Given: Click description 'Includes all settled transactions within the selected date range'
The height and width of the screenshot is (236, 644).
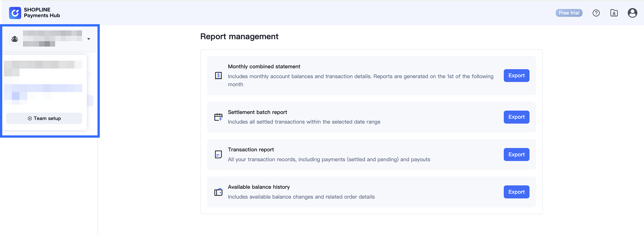Looking at the screenshot, I should point(304,122).
